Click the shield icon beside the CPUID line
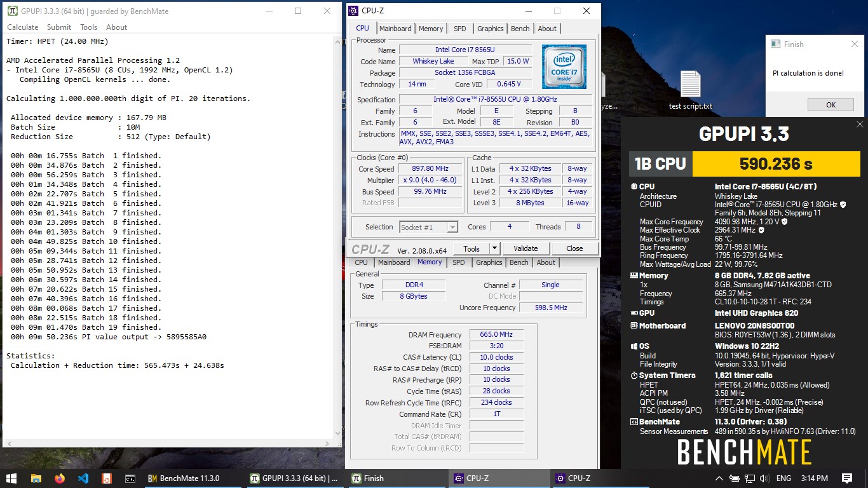The height and width of the screenshot is (488, 868). [843, 205]
